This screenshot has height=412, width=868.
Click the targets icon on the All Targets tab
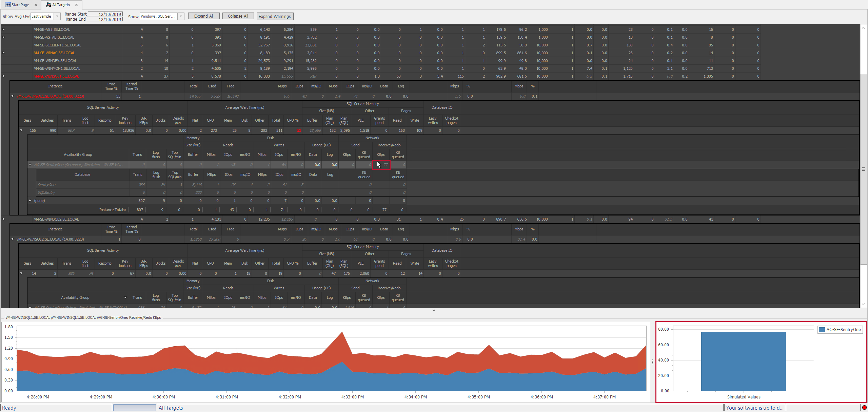click(x=48, y=5)
